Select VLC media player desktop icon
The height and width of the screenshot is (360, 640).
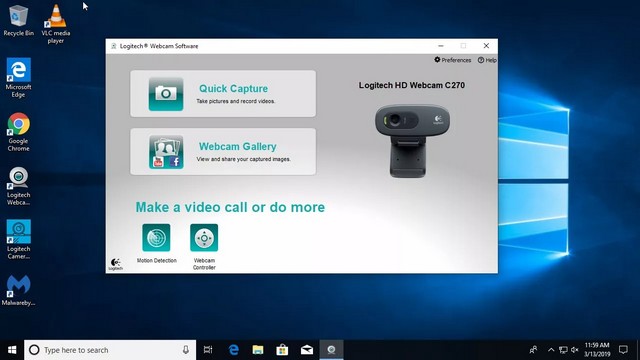[x=56, y=24]
